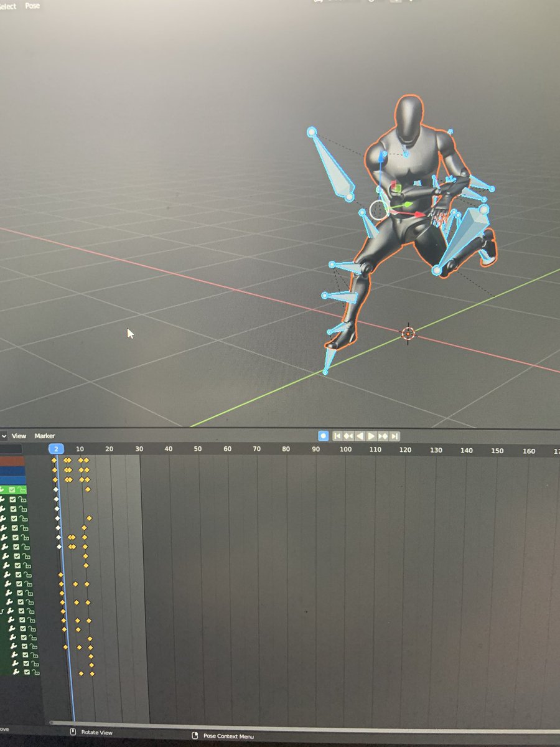The width and height of the screenshot is (560, 747).
Task: Jump to the previous keyframe
Action: (x=348, y=436)
